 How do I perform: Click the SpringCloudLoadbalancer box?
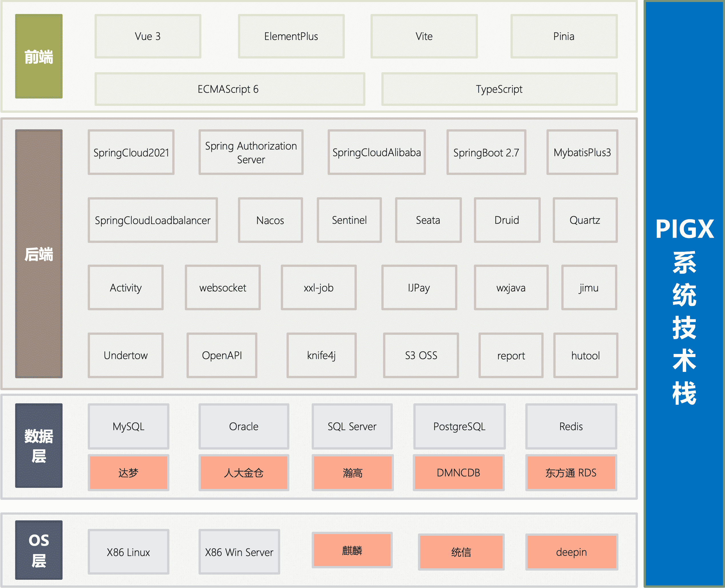[153, 220]
